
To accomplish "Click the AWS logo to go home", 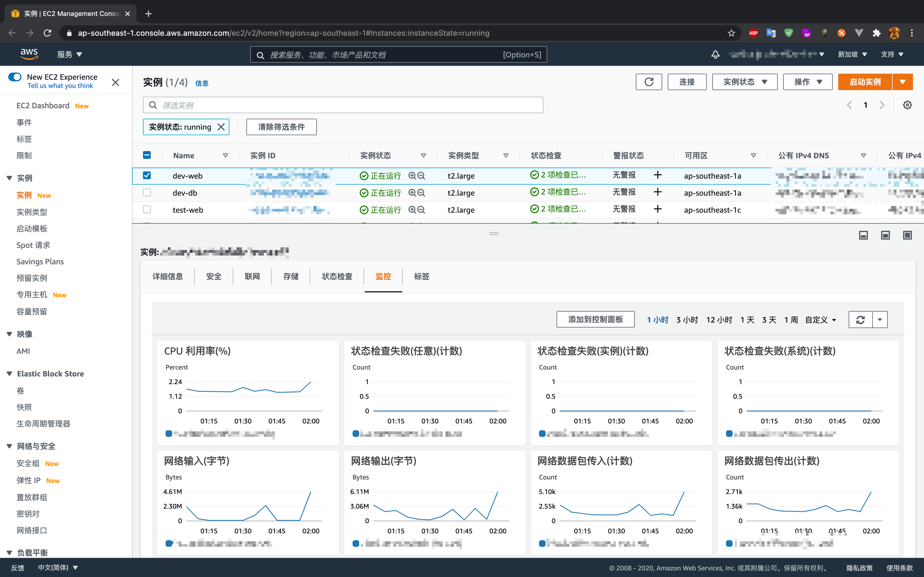I will click(x=29, y=54).
